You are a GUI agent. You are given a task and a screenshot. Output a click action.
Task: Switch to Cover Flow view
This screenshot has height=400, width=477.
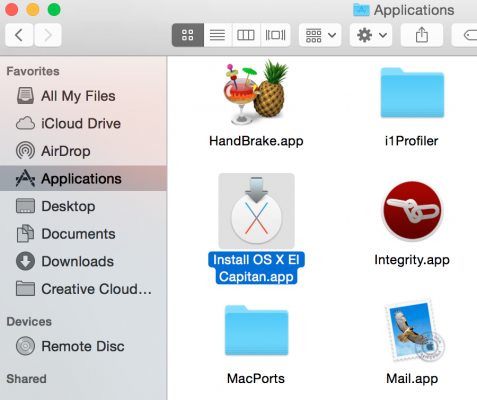coord(275,35)
